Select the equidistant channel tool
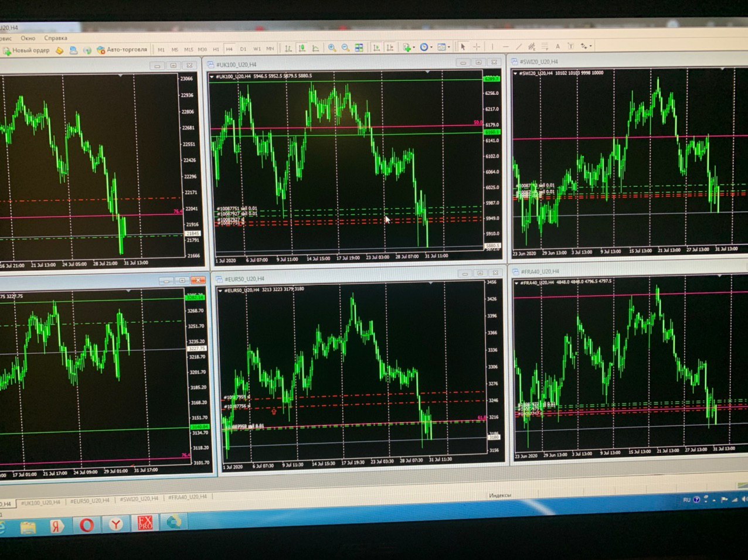 532,47
